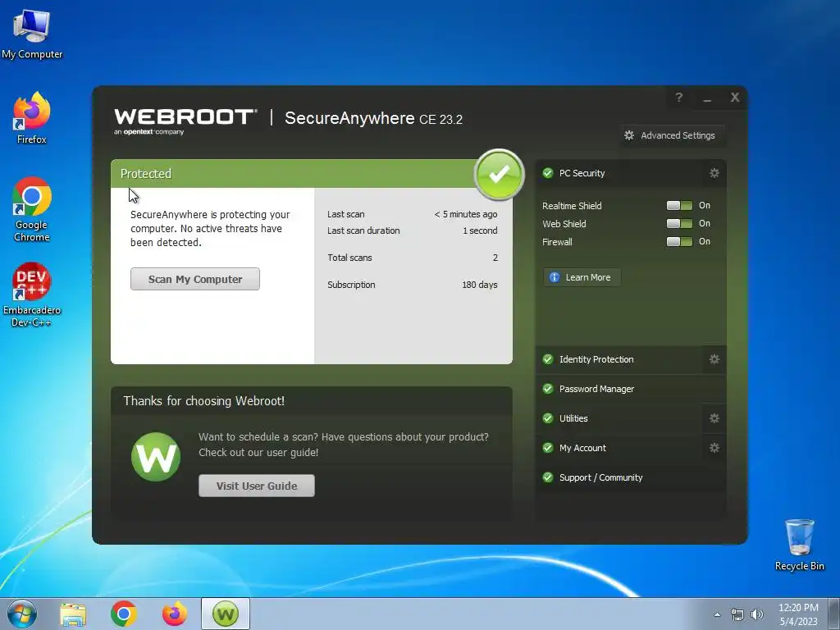Select the Recycle Bin desktop icon
840x630 pixels.
pyautogui.click(x=799, y=545)
